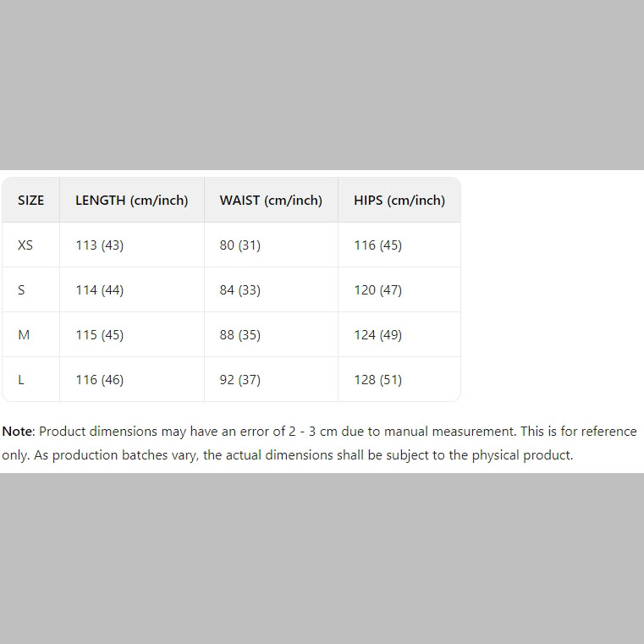Select the LENGTH (cm/inch) column header
The height and width of the screenshot is (644, 644).
[x=131, y=201]
